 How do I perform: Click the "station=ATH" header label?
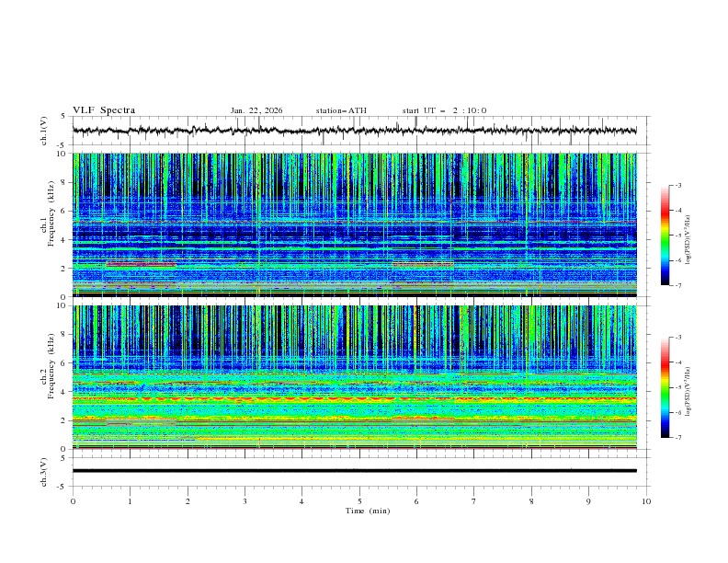[341, 110]
